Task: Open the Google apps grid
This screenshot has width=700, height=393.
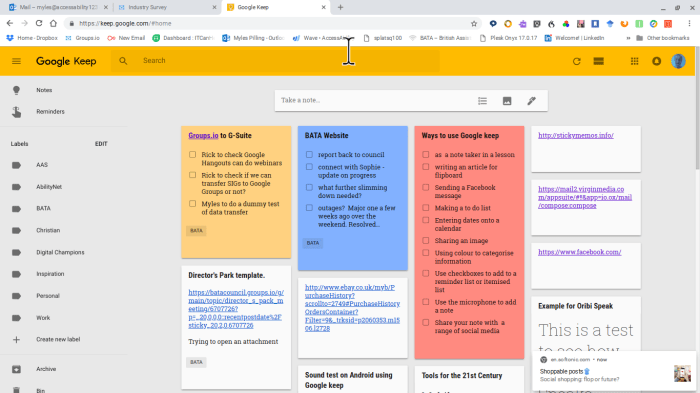Action: (634, 61)
